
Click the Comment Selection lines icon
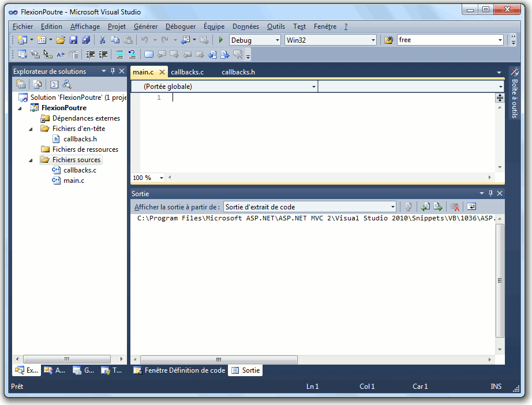click(119, 54)
